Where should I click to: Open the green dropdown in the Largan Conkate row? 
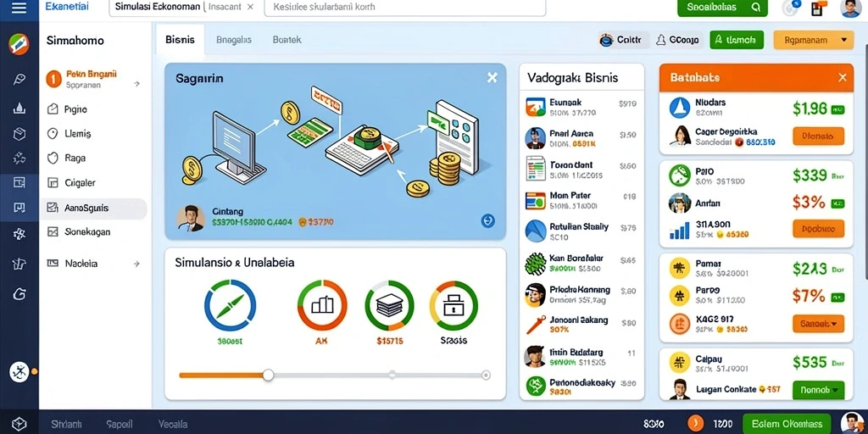coord(818,390)
